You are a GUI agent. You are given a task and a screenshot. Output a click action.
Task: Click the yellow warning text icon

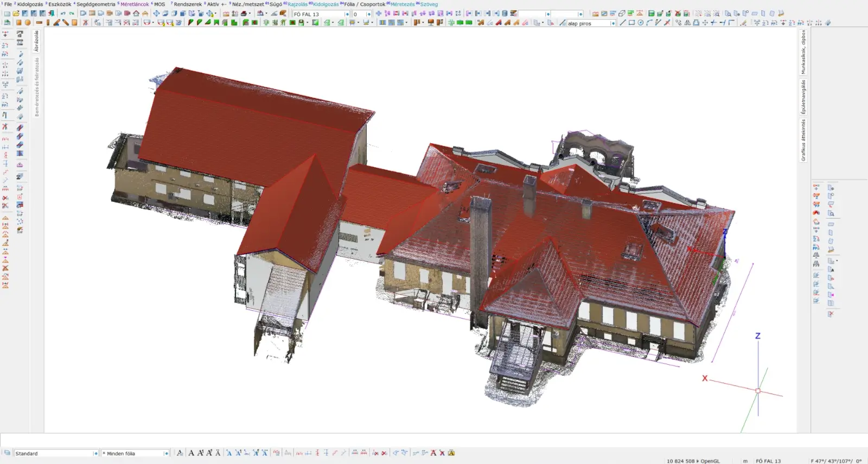pyautogui.click(x=451, y=453)
